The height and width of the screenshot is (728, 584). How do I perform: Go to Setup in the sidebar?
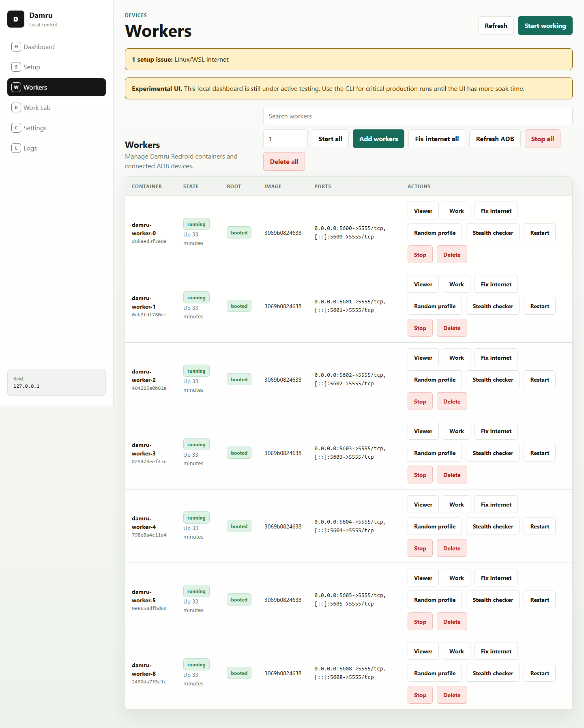pos(56,67)
